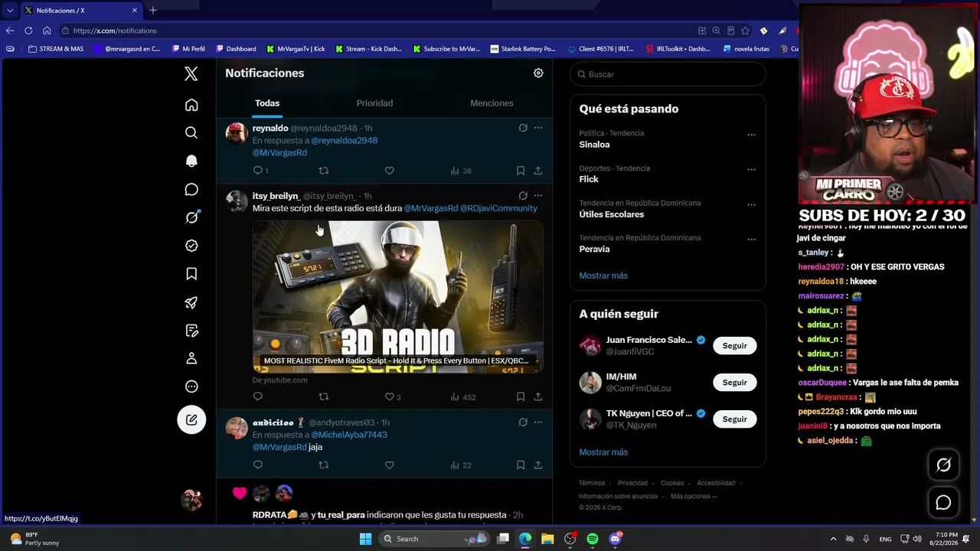The width and height of the screenshot is (980, 551).
Task: Reply to itsy_breilyn_'s post
Action: coord(258,396)
